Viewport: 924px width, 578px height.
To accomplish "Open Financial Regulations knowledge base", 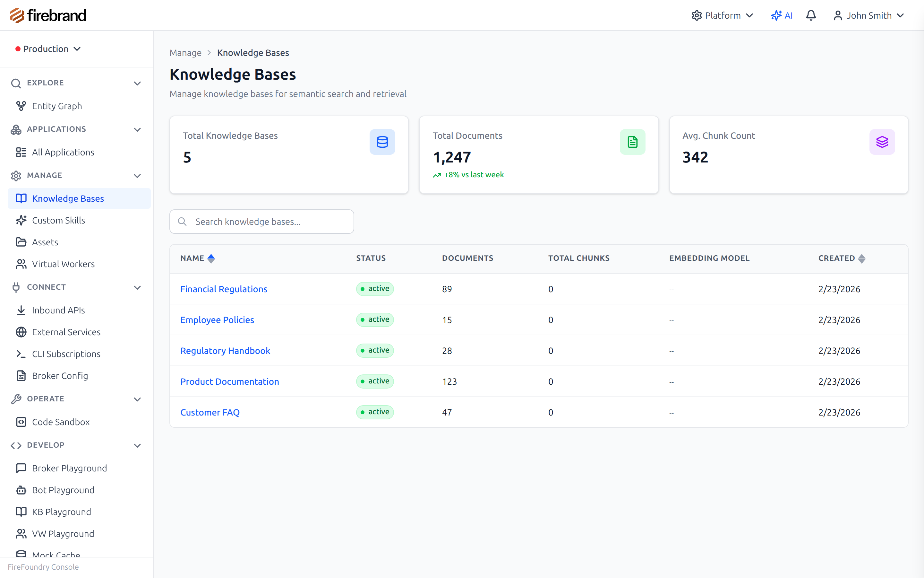I will pos(224,289).
